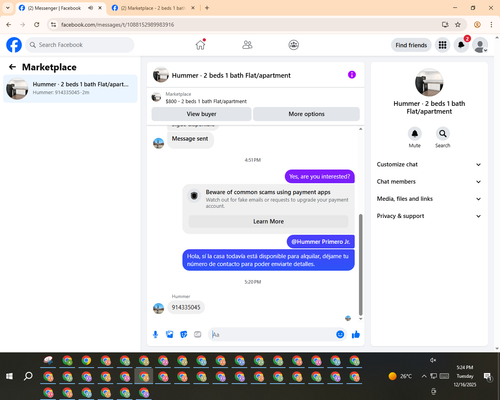Open the emoji picker icon
Viewport: 500px width, 400px height.
click(x=340, y=334)
